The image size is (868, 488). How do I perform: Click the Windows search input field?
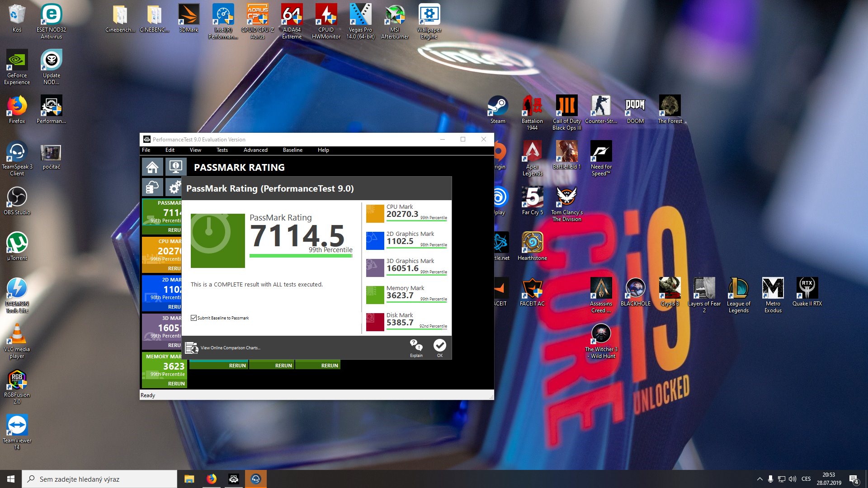99,479
